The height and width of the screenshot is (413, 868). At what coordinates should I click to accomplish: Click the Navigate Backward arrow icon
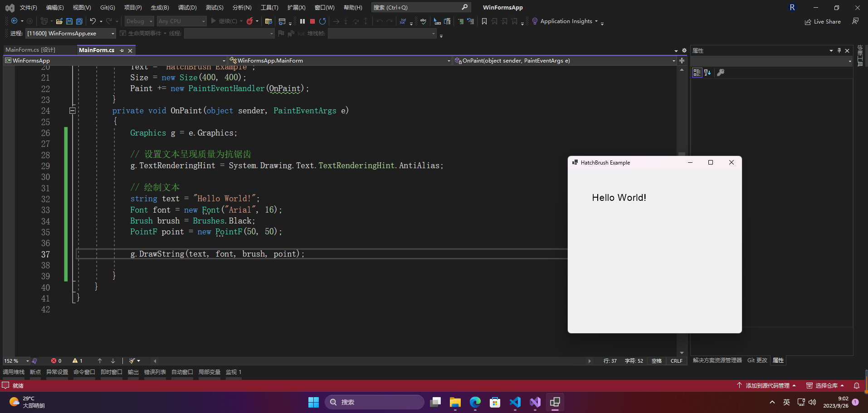[15, 21]
